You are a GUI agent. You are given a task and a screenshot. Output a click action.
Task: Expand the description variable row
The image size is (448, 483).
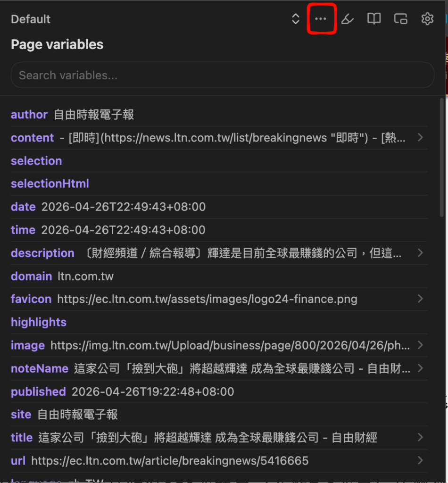click(x=219, y=253)
